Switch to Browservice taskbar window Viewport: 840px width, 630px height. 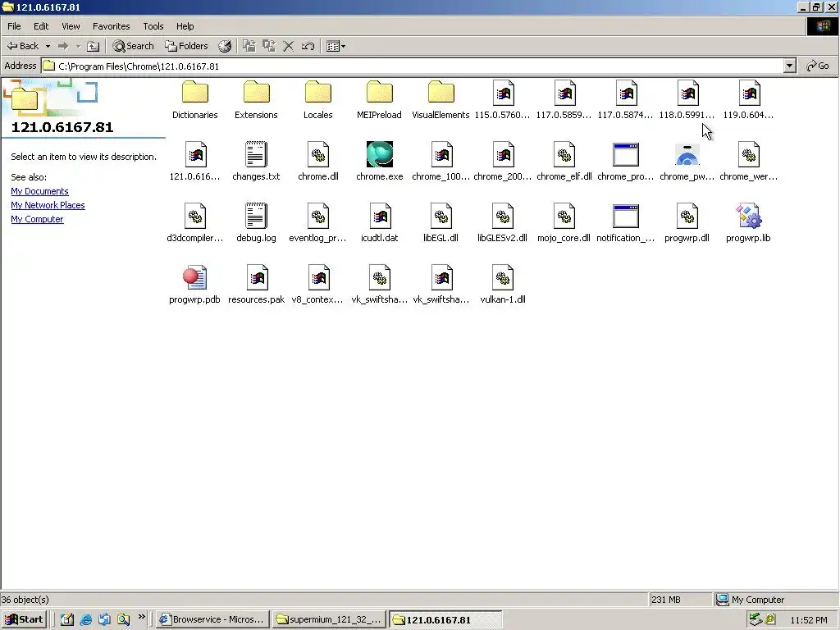click(212, 620)
